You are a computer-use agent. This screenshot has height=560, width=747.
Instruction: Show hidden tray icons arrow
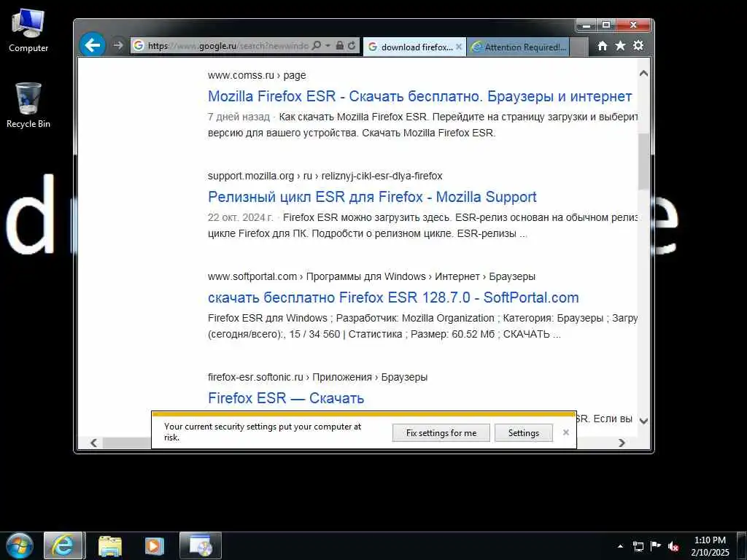[620, 546]
